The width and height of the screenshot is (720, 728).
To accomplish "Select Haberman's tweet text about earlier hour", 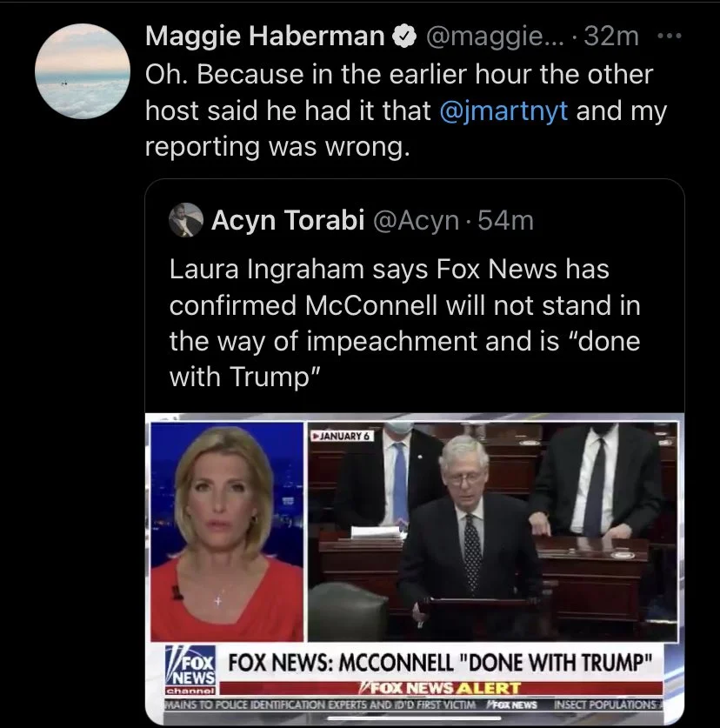I will pos(400,110).
